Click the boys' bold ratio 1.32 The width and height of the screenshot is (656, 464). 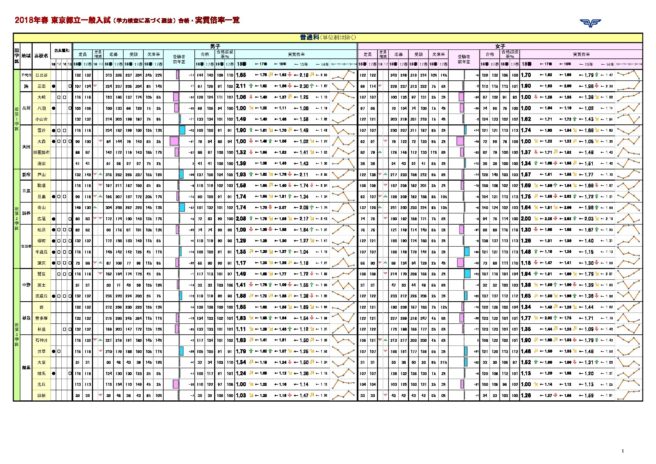click(x=241, y=152)
